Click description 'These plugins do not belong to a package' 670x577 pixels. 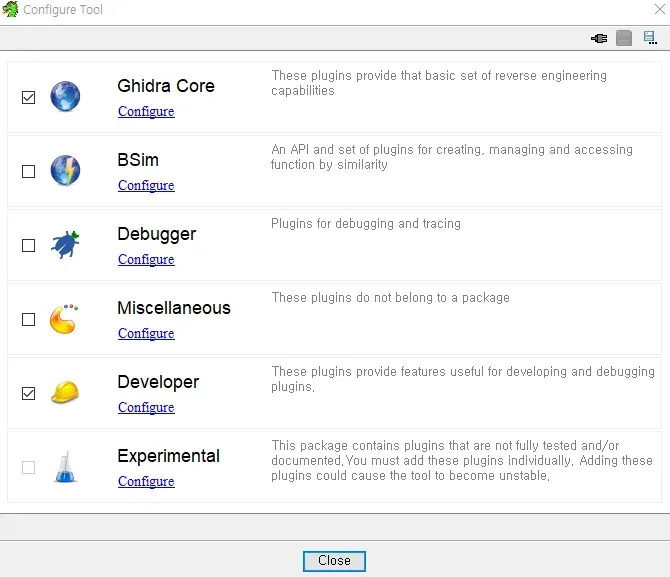tap(391, 297)
